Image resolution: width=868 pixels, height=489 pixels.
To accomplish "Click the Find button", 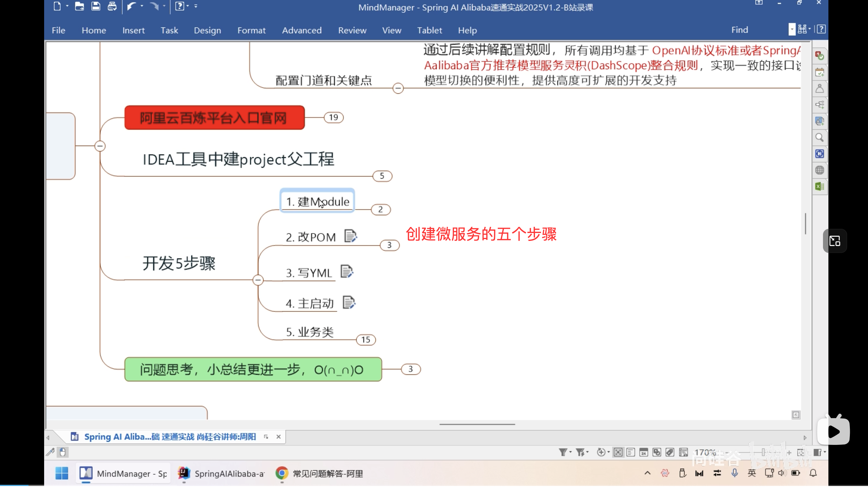I will 740,30.
